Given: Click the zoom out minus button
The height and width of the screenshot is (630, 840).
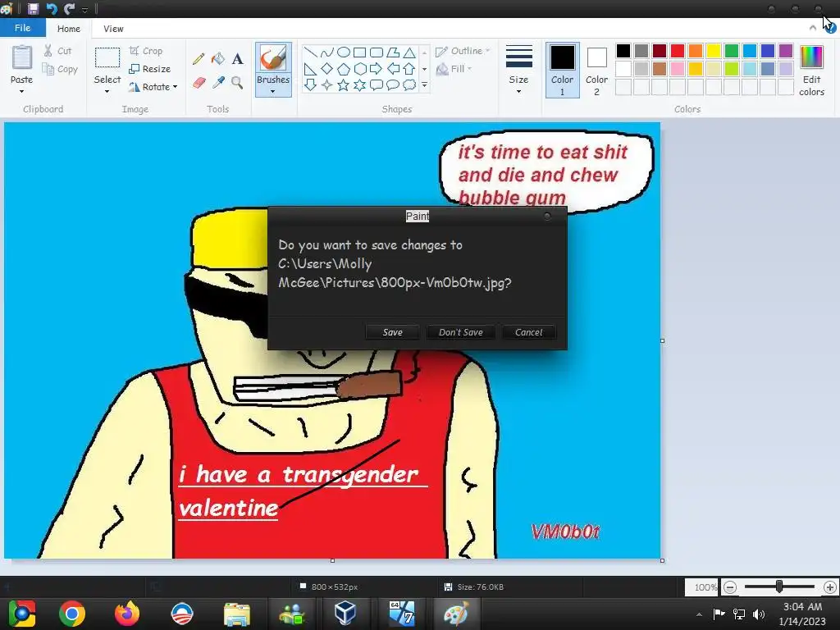Looking at the screenshot, I should point(729,587).
